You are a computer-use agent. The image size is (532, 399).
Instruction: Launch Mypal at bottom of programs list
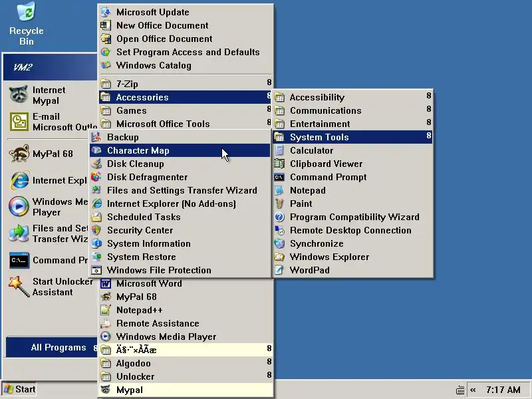click(x=186, y=390)
